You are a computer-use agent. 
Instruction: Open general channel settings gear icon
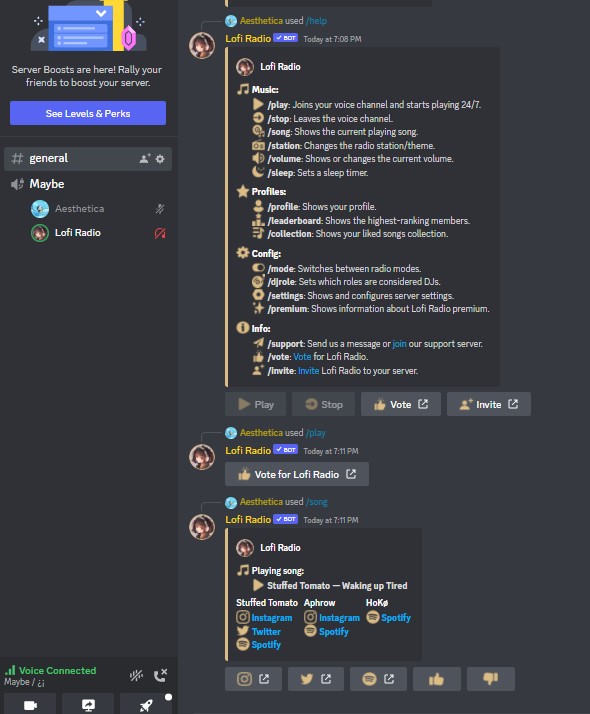[160, 159]
